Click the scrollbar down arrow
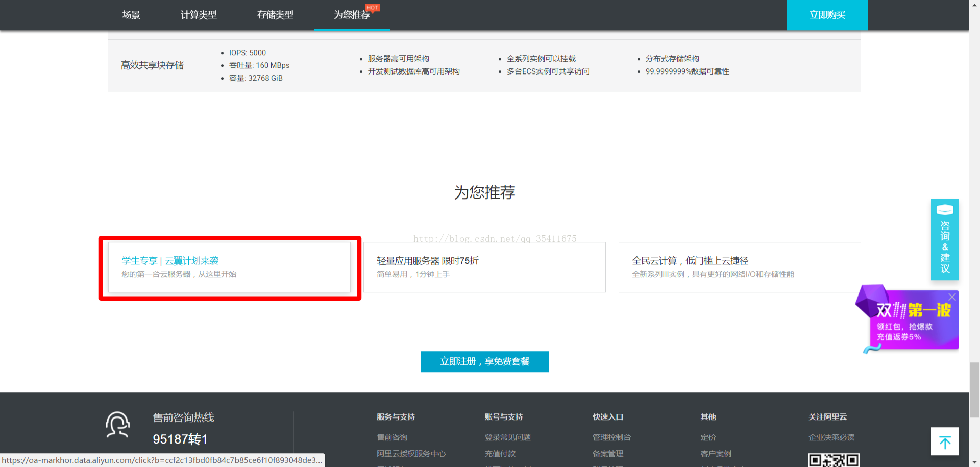This screenshot has height=467, width=980. 974,462
